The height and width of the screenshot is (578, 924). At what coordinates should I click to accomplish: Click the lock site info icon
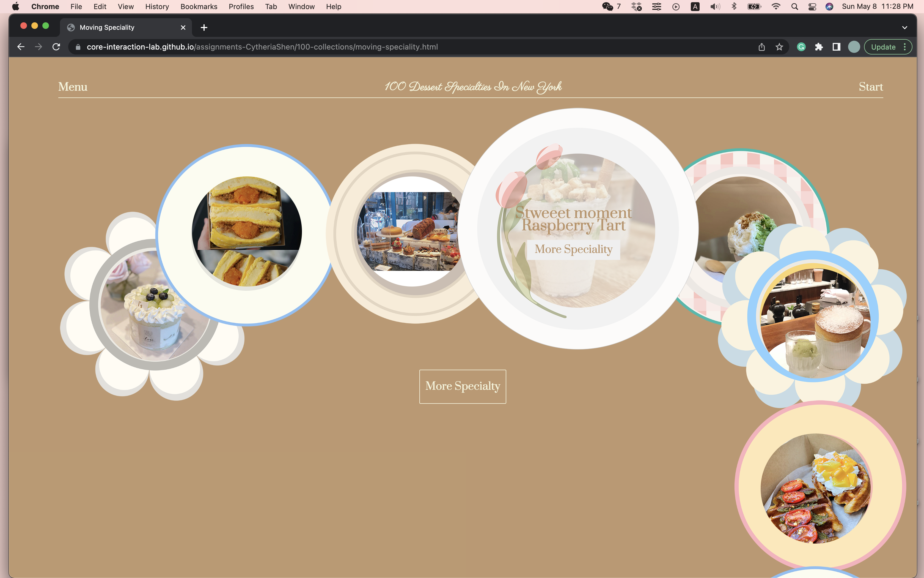pyautogui.click(x=78, y=47)
